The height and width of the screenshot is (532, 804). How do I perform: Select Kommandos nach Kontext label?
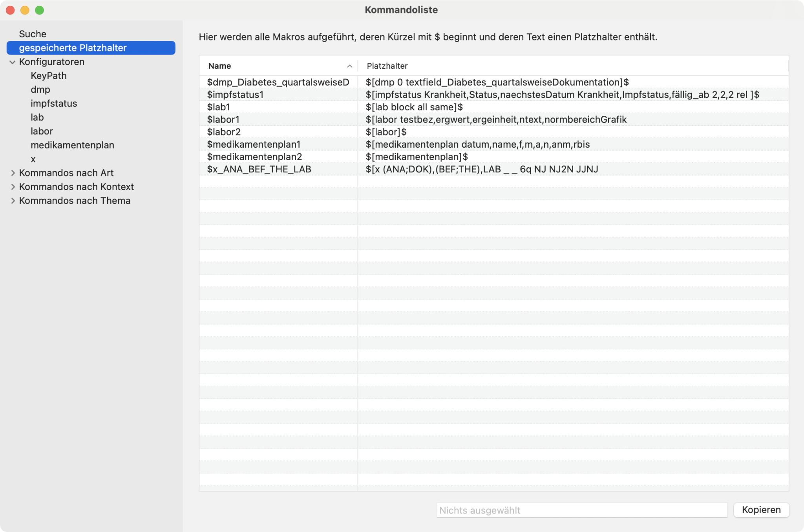(77, 186)
